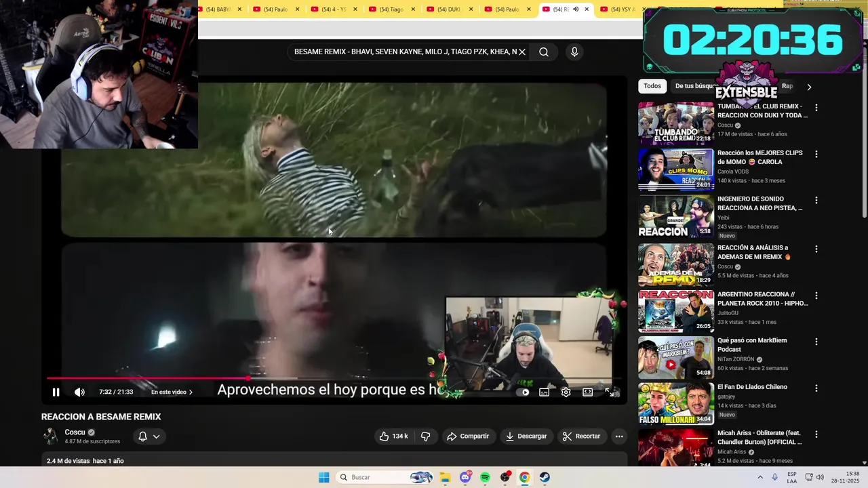
Task: Close the active '(54) RE' tab
Action: coord(587,9)
